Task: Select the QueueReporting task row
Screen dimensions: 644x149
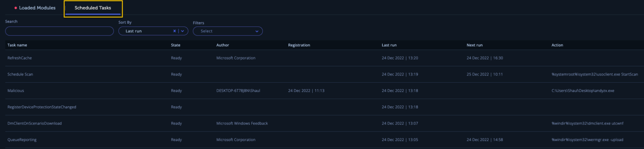Action: (x=22, y=140)
